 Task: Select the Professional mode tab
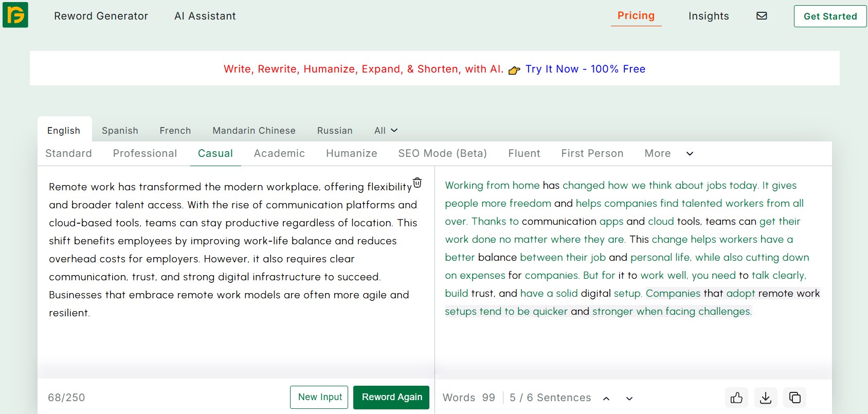coord(145,153)
